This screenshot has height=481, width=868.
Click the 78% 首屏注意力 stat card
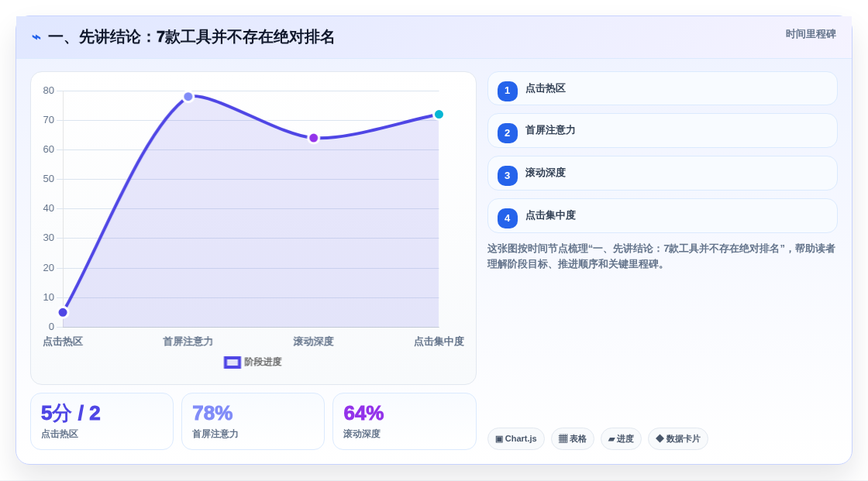(253, 421)
